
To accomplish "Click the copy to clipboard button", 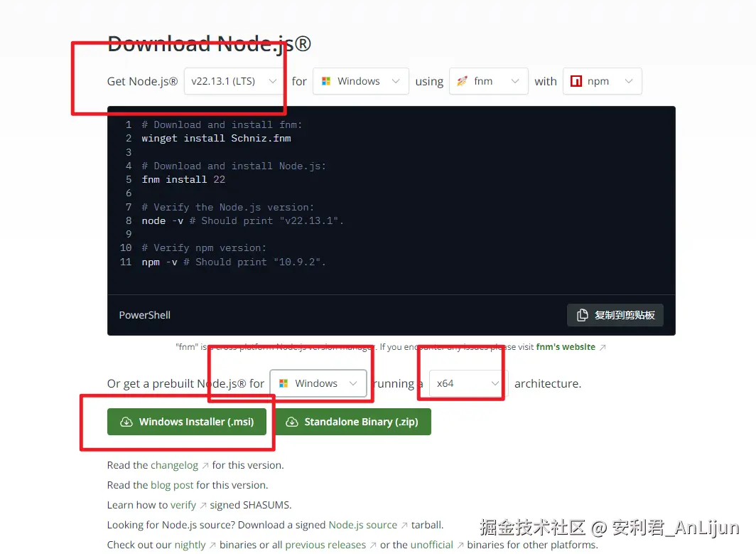I will (x=615, y=315).
